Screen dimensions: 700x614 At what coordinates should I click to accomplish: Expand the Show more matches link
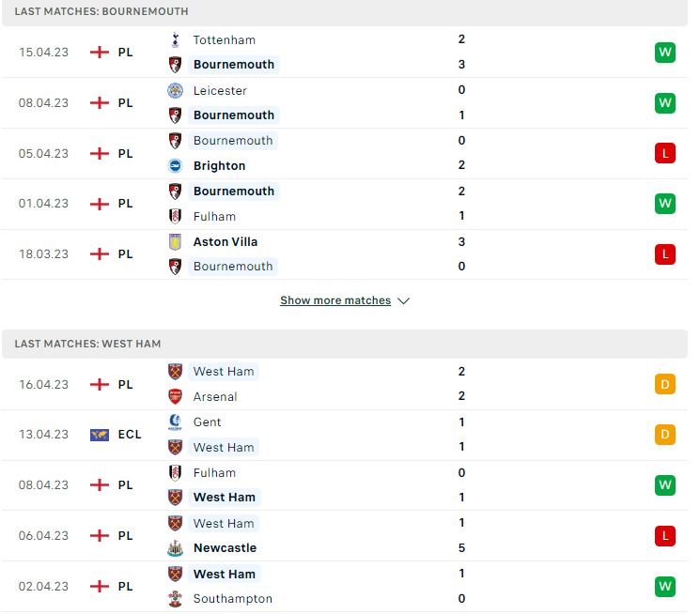pos(335,300)
